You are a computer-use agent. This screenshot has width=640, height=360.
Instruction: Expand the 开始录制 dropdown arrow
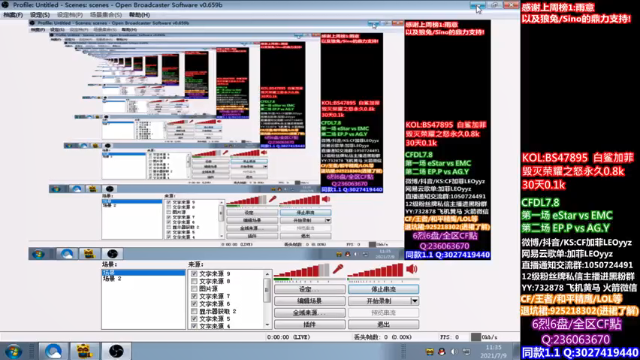[414, 301]
